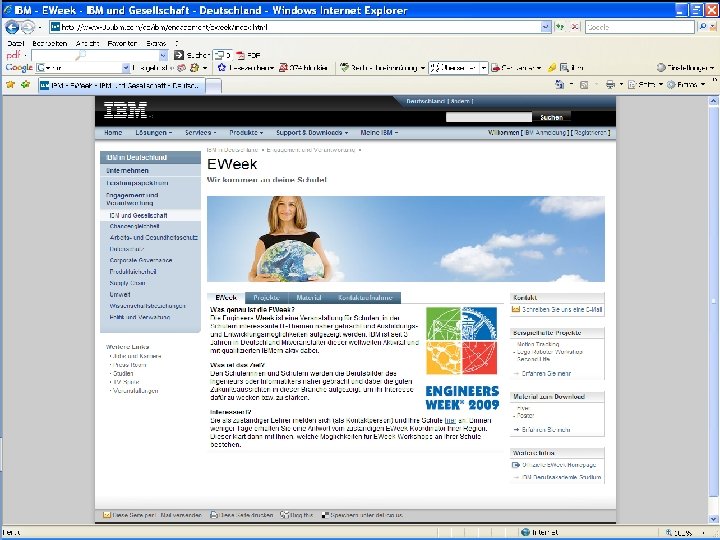Select the EWeek content tab
The height and width of the screenshot is (540, 720).
pos(226,298)
